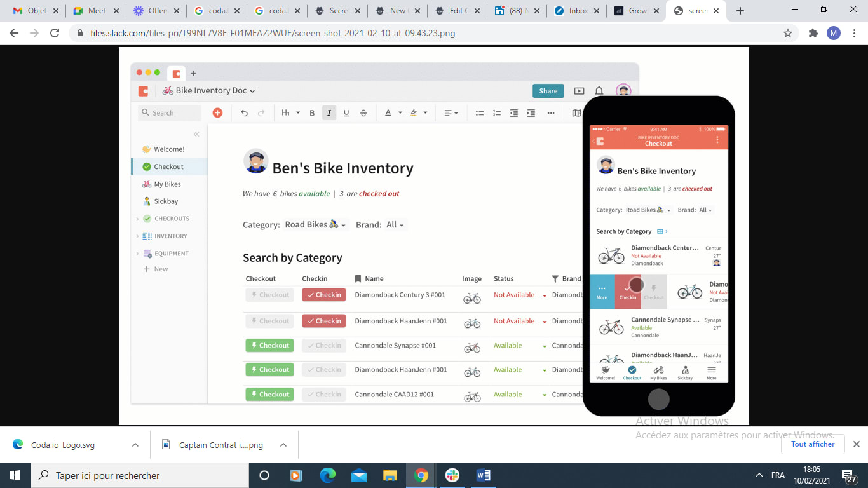Screen dimensions: 868x488
Task: Click the Coda logo home icon
Action: point(144,91)
